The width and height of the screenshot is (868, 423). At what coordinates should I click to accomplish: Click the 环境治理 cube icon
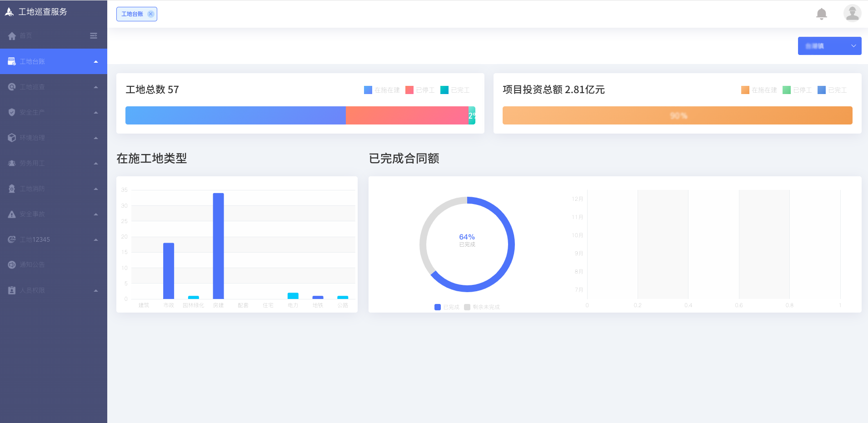(x=12, y=138)
